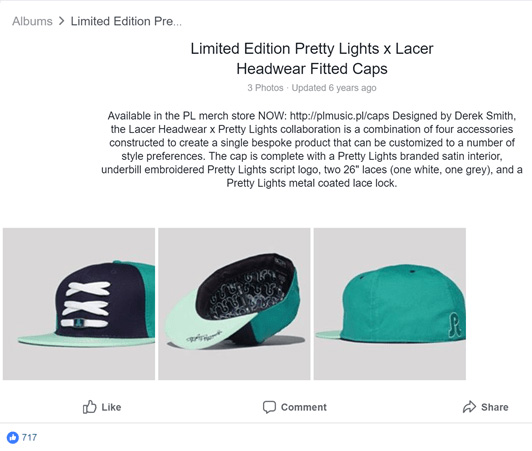Open the underbill interior cap photo

click(x=234, y=304)
